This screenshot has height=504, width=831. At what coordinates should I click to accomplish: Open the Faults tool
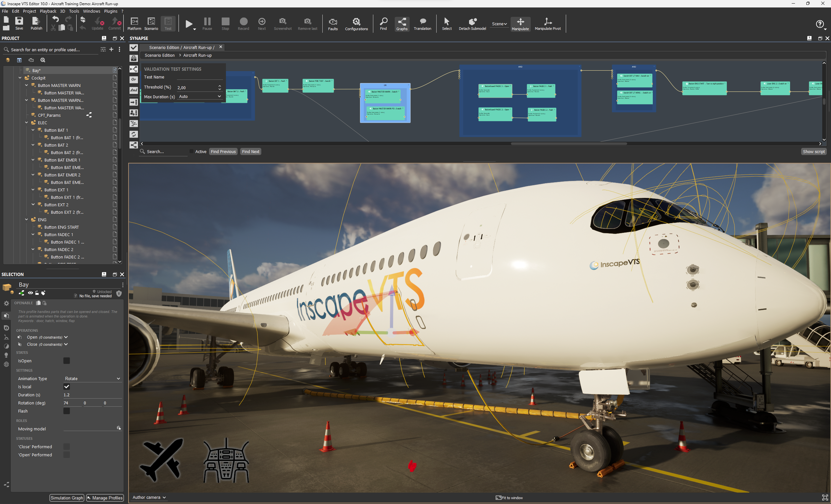[333, 24]
